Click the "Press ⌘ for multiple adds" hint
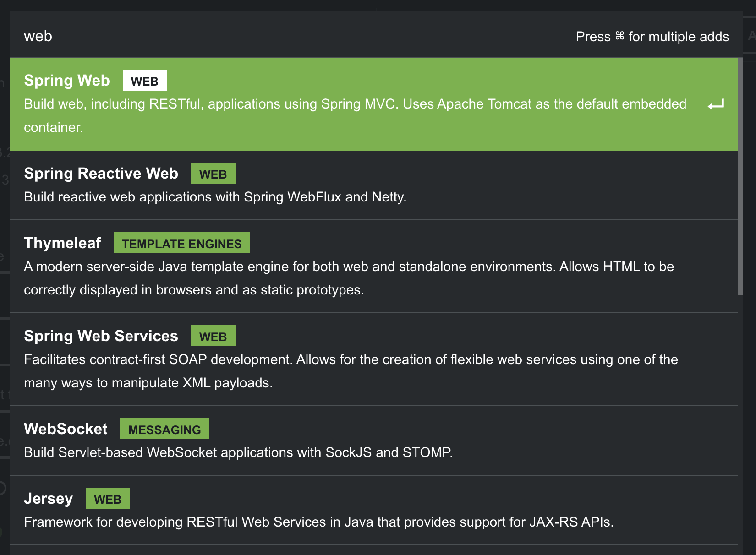The width and height of the screenshot is (756, 555). click(652, 37)
